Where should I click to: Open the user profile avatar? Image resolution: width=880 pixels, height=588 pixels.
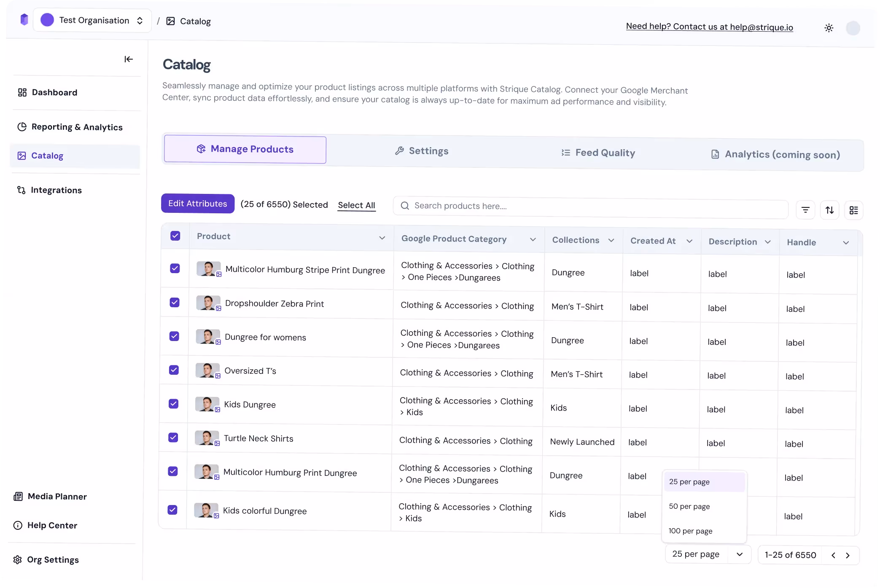853,28
